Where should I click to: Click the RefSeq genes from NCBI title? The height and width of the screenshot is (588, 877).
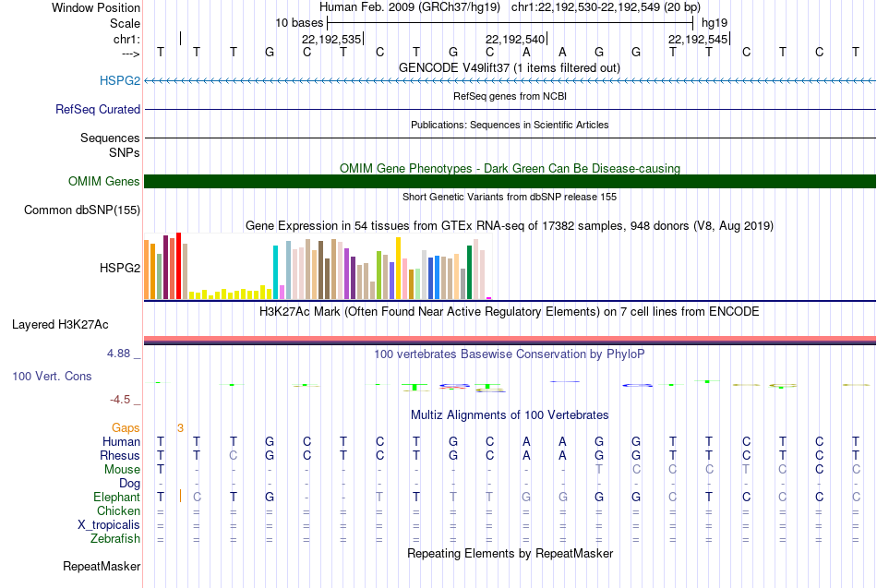[511, 96]
